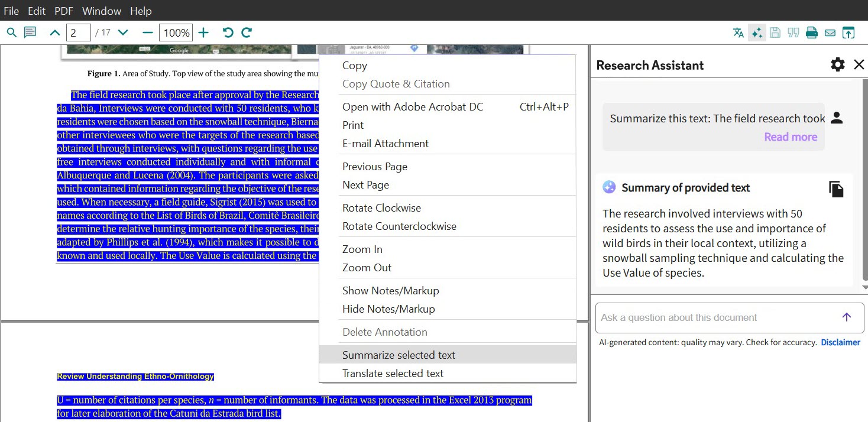Rotate view counterclockwise with the undo-arrow icon
868x422 pixels.
(228, 33)
